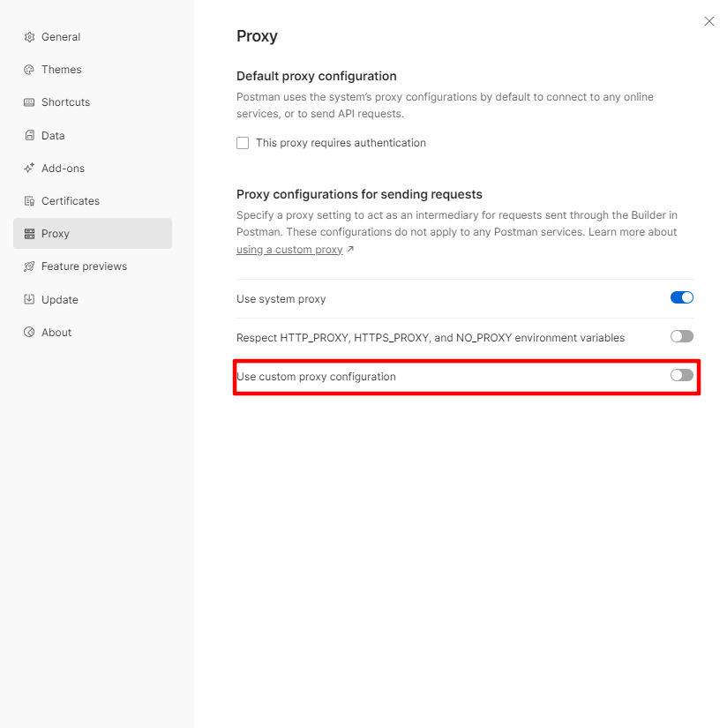Select the Proxy sidebar item

56,234
